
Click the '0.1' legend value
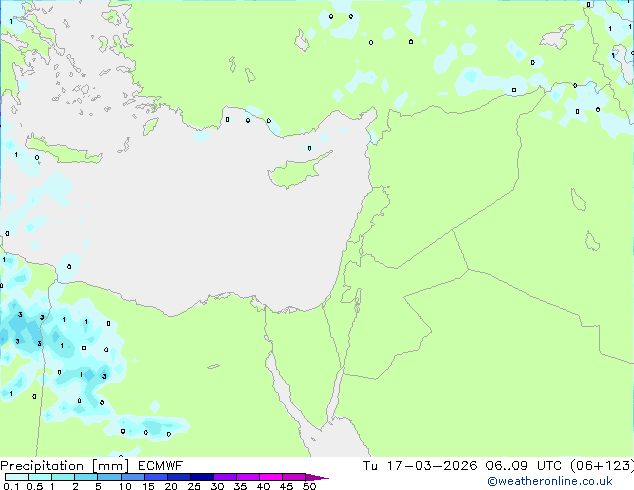[x=11, y=486]
